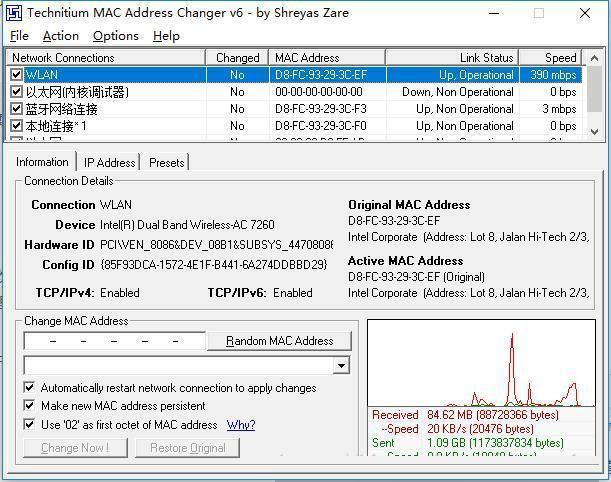Open the Action menu
Screen dimensions: 611x482
pyautogui.click(x=61, y=36)
